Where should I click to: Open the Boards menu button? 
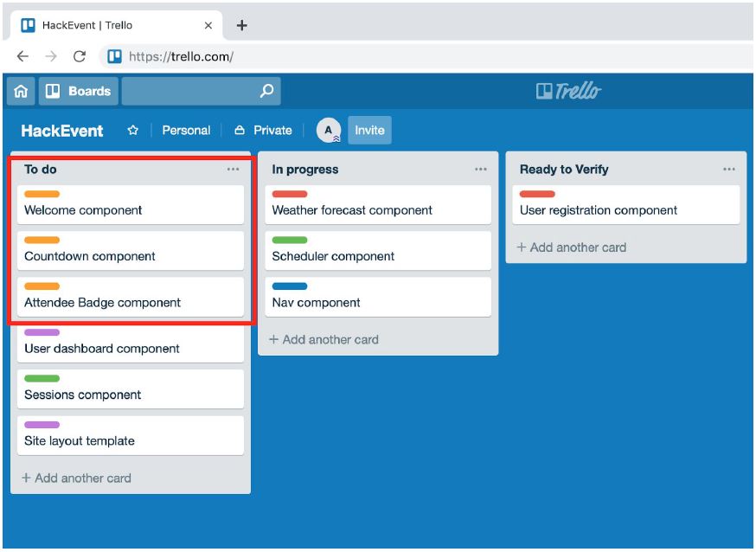click(79, 91)
